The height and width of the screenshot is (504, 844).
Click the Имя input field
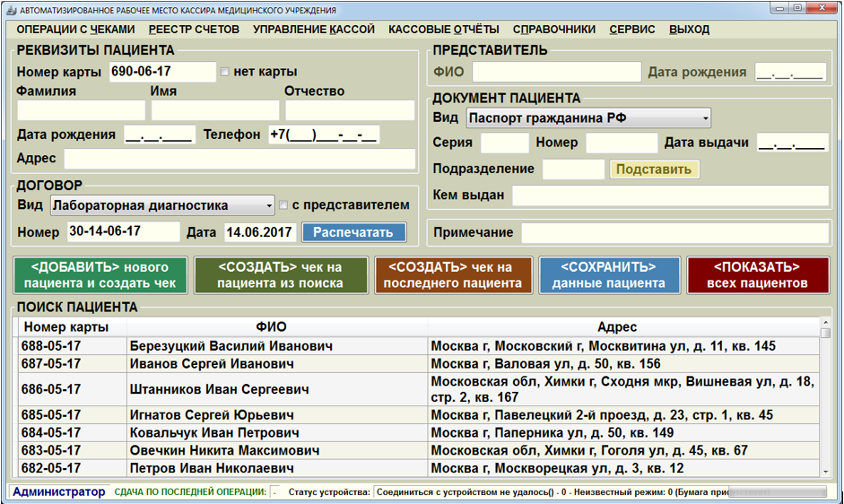click(215, 110)
